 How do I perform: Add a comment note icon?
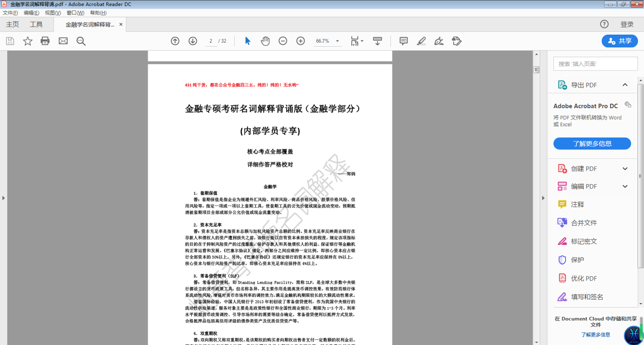(404, 41)
